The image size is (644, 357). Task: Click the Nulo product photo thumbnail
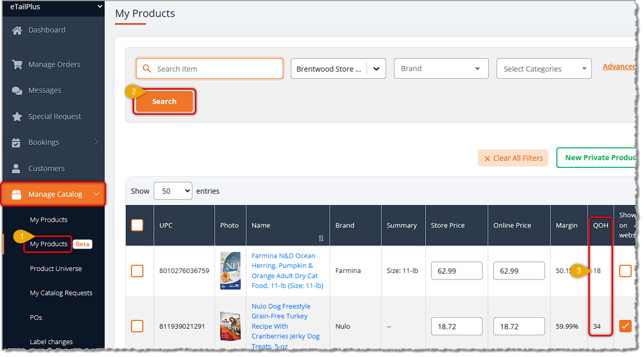point(230,326)
